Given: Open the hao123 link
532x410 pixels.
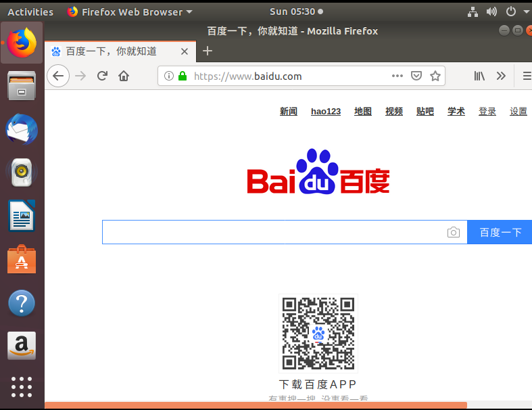Looking at the screenshot, I should pos(326,112).
